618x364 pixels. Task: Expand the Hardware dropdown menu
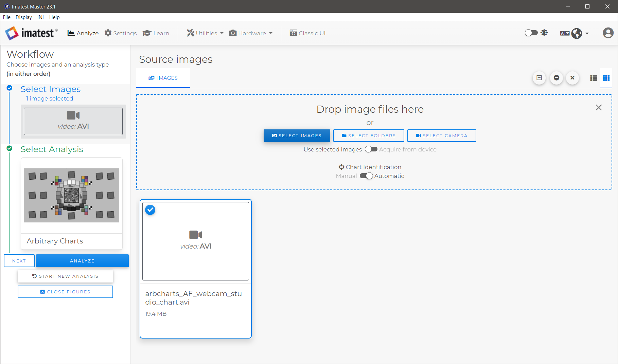[251, 33]
